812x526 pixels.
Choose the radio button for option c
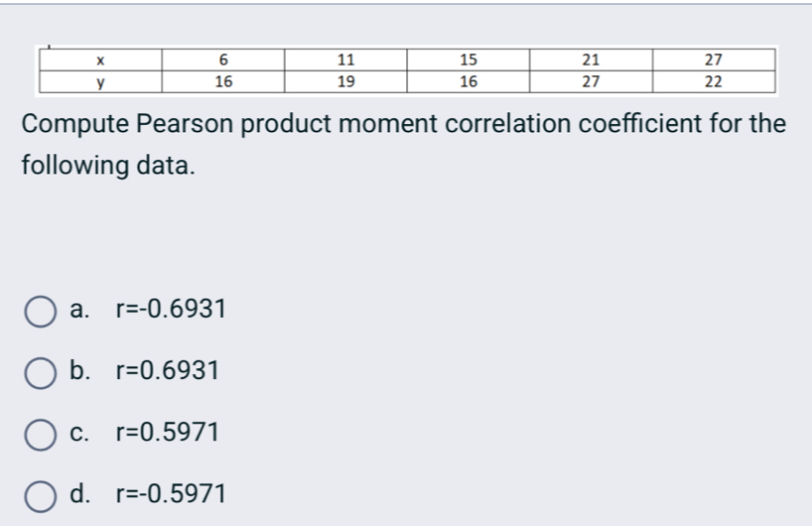click(x=40, y=434)
